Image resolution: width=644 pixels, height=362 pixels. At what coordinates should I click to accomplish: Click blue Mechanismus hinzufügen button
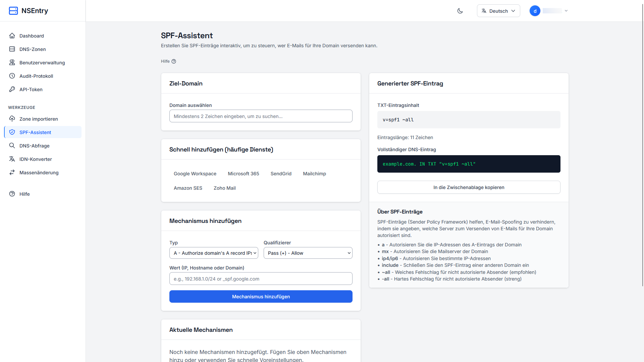261,297
